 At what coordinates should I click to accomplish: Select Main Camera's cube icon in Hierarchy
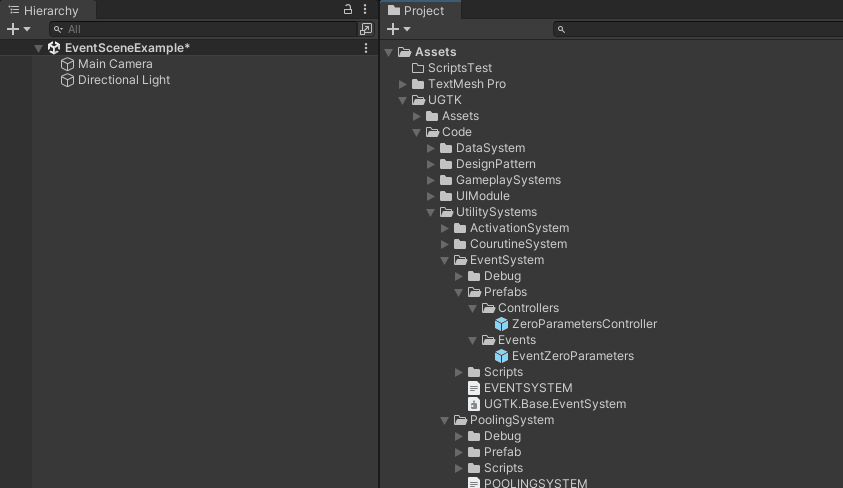coord(67,64)
